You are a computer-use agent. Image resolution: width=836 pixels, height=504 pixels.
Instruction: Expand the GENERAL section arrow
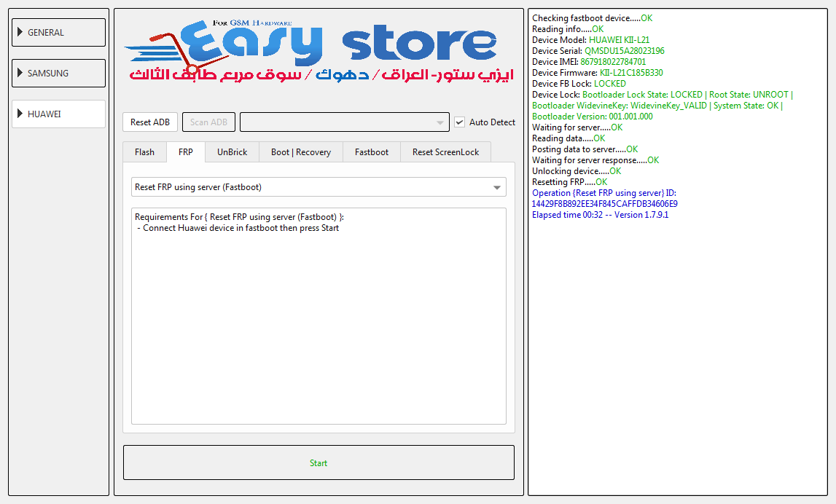point(20,32)
